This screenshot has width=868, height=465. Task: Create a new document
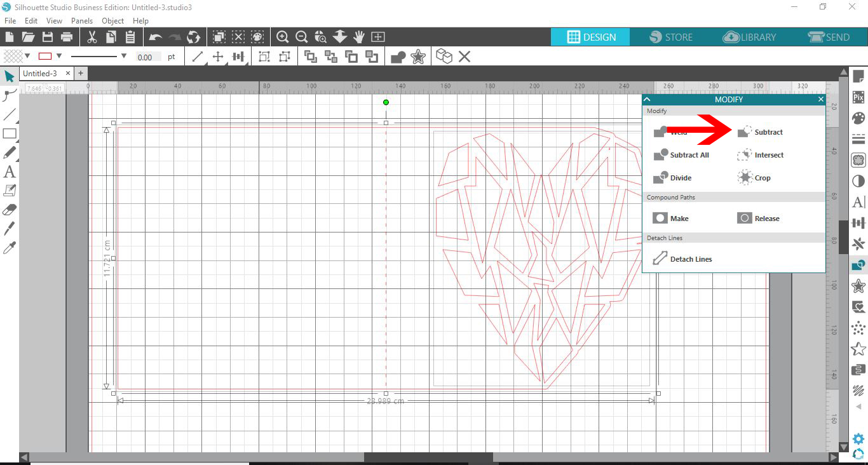point(10,37)
